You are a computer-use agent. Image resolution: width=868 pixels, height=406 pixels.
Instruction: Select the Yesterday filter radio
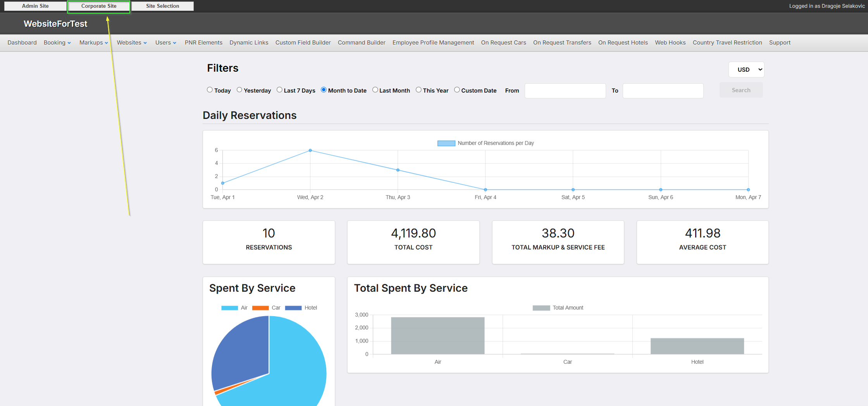(x=239, y=90)
